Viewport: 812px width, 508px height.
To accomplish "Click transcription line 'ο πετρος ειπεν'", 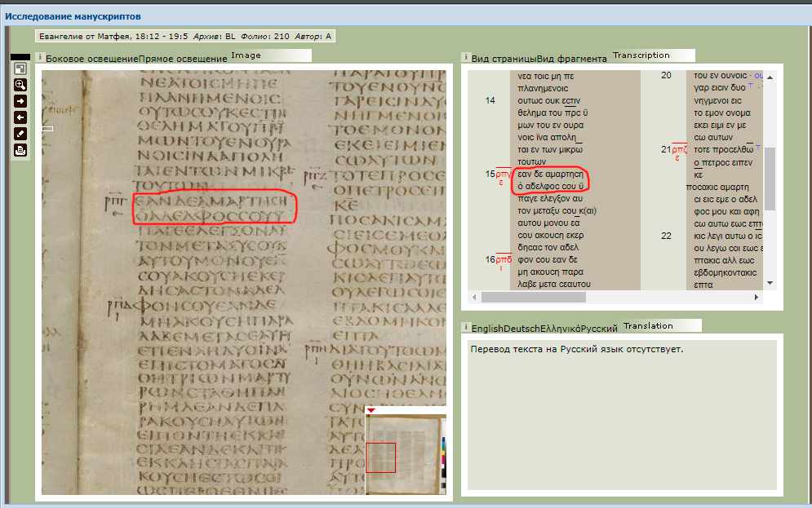I will coord(723,162).
